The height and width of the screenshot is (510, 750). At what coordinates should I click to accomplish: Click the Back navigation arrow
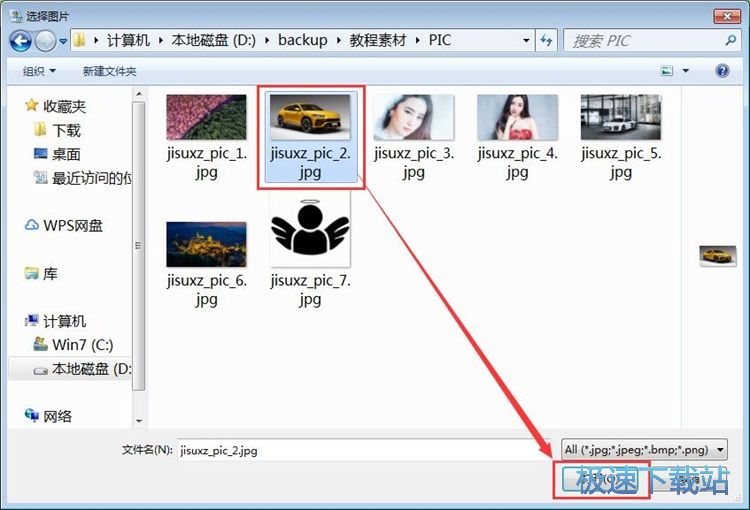click(21, 41)
